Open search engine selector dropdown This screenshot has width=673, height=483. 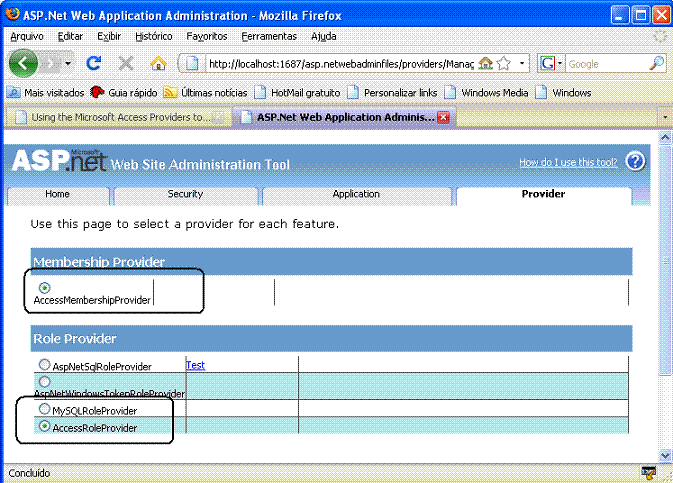click(560, 64)
